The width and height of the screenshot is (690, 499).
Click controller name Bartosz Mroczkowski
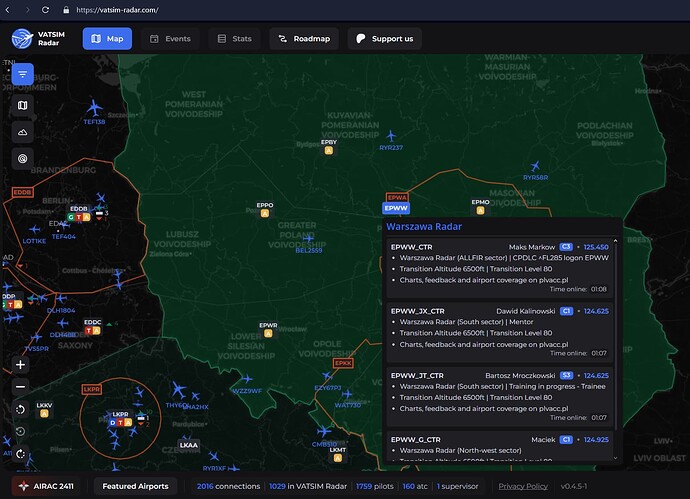[520, 375]
